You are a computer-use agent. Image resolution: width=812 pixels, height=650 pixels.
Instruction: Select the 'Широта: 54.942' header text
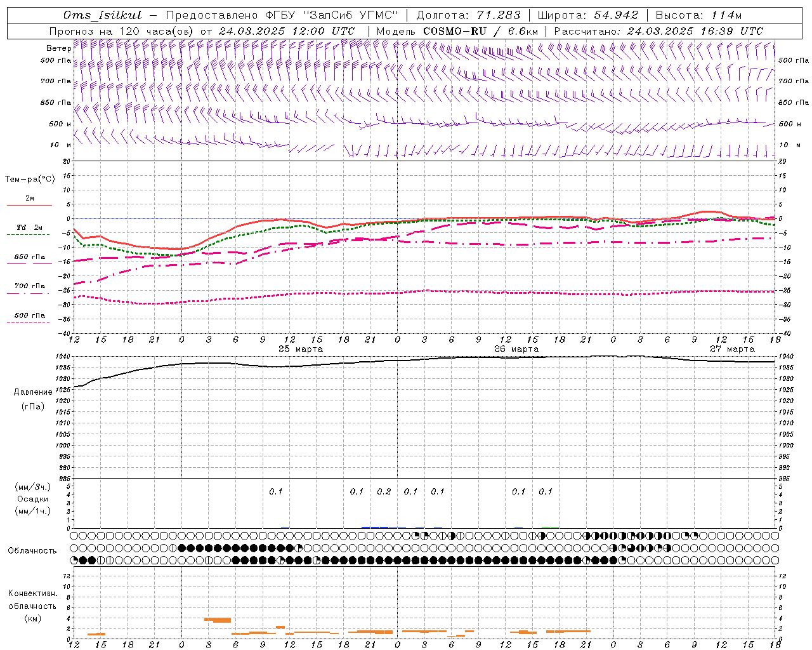point(587,15)
